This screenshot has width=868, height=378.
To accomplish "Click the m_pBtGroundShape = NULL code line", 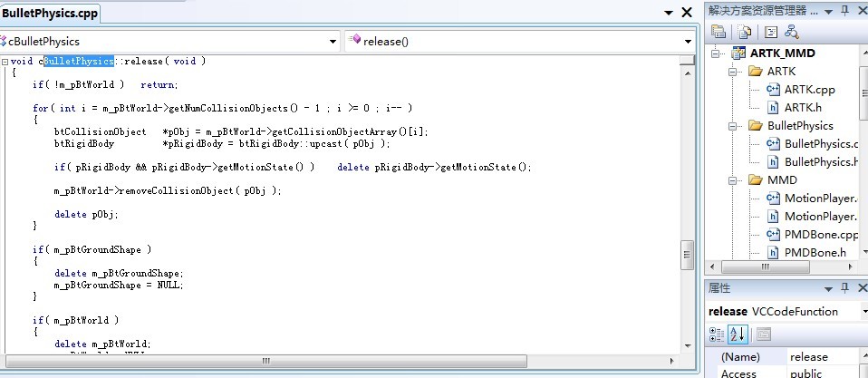I will click(119, 285).
